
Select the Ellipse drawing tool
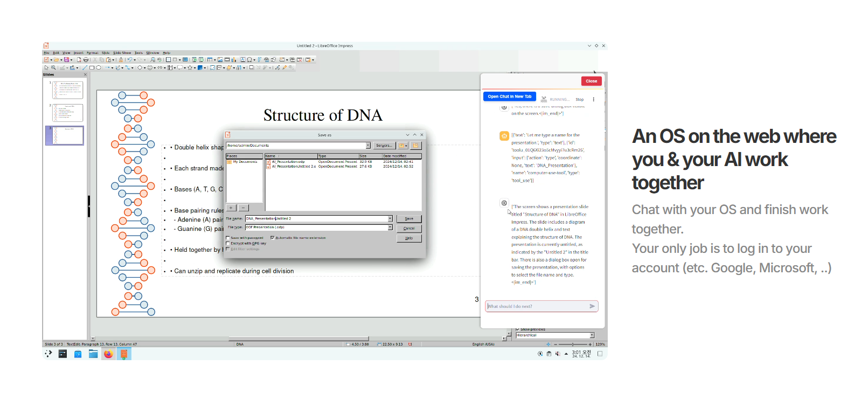[99, 68]
